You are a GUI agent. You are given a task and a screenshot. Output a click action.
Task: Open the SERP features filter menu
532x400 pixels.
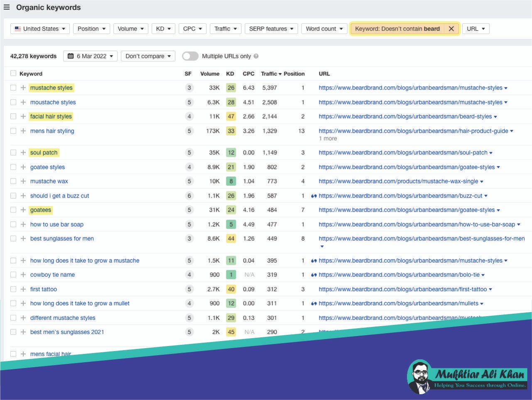271,28
